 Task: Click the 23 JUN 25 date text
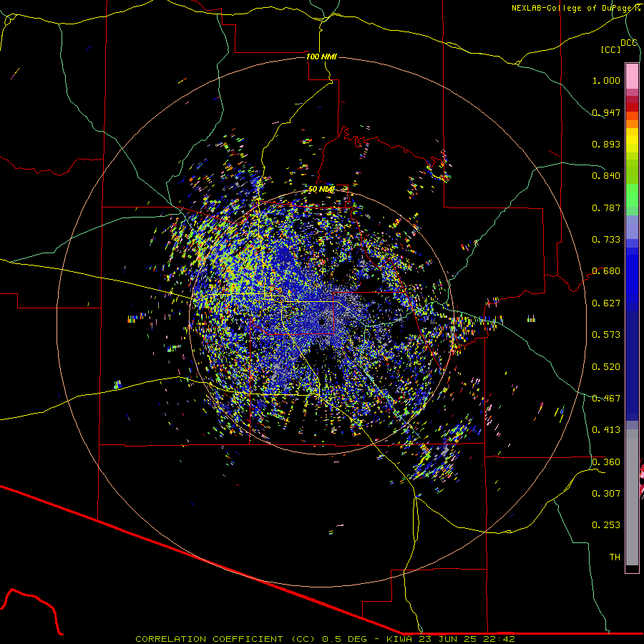tap(447, 639)
